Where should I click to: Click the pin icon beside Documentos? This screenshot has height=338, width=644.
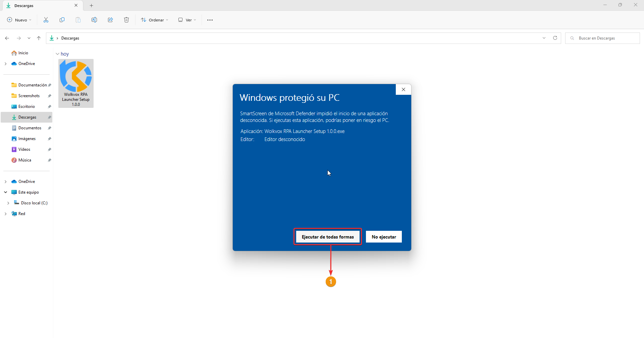50,128
